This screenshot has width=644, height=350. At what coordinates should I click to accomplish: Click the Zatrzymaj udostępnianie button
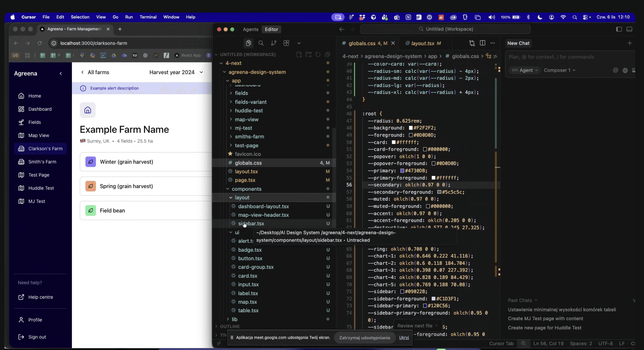coord(364,338)
